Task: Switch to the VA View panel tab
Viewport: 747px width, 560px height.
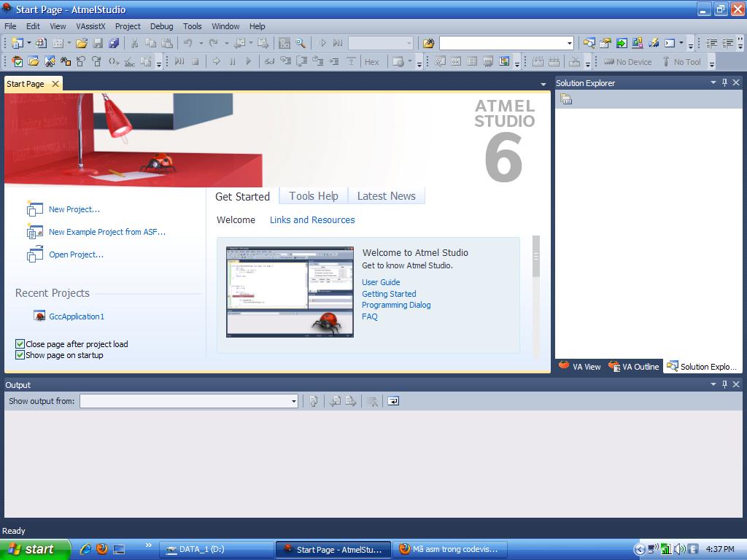Action: [x=580, y=367]
